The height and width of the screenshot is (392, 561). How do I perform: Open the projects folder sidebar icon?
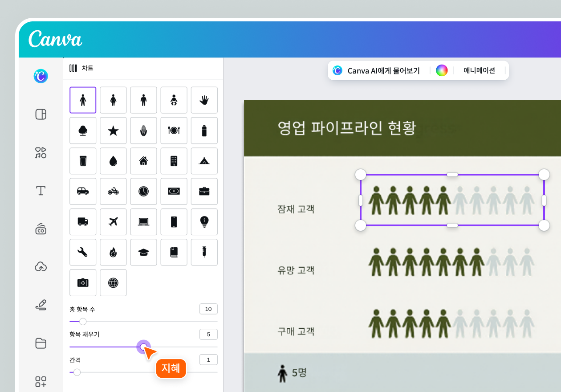tap(41, 343)
